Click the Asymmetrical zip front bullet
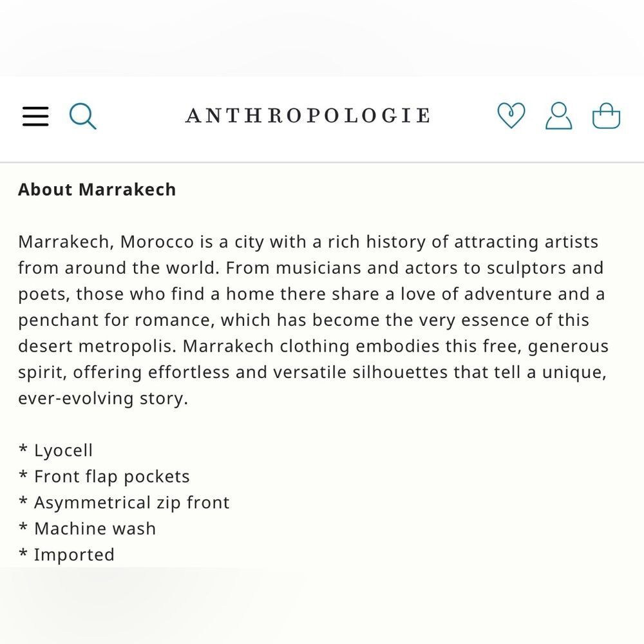The height and width of the screenshot is (644, 644). [x=124, y=502]
